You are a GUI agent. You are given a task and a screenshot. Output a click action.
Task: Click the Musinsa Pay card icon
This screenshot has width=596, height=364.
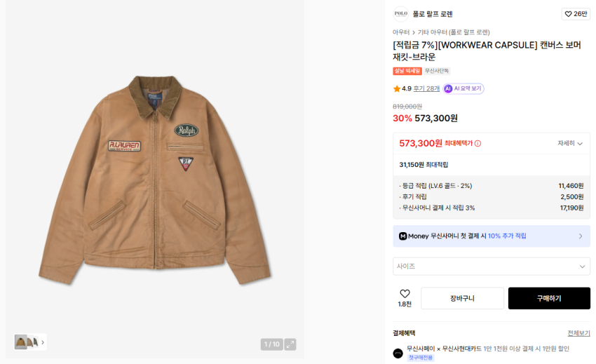click(x=398, y=353)
